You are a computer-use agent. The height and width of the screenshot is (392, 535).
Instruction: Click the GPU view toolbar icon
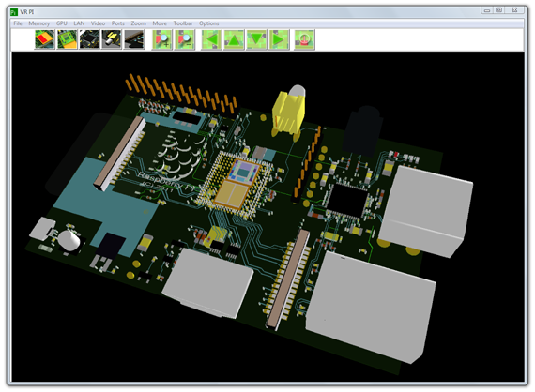coord(67,39)
